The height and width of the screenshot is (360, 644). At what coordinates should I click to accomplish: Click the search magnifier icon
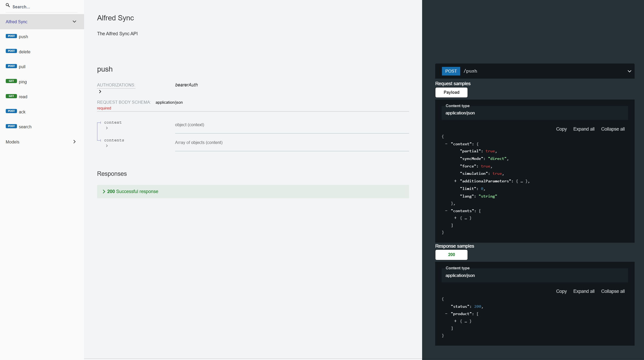click(x=8, y=5)
